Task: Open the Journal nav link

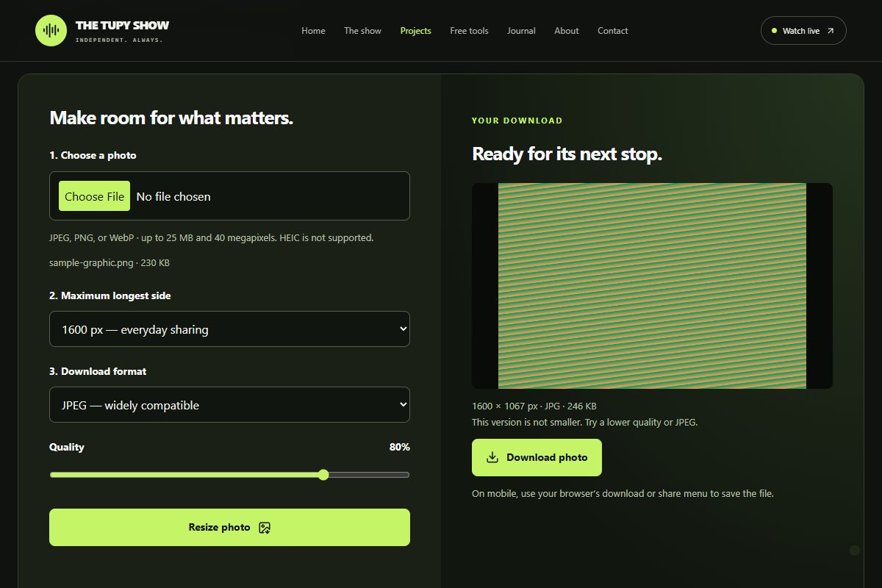Action: [x=521, y=31]
